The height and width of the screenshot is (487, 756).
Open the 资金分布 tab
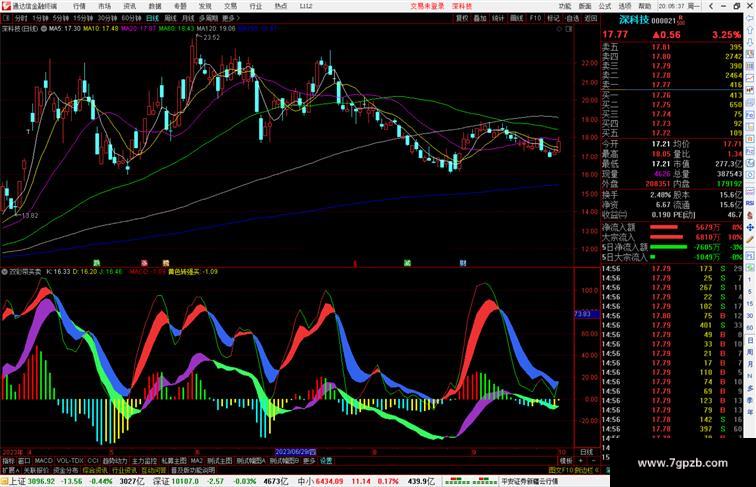[x=66, y=470]
